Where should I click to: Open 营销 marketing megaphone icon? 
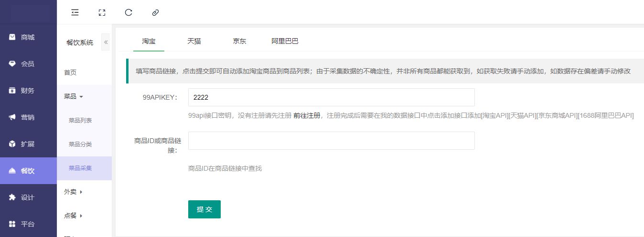12,117
